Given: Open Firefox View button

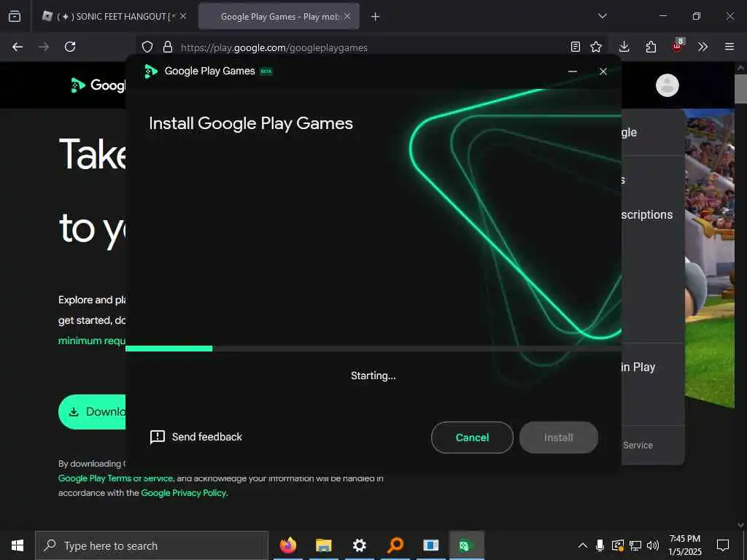Looking at the screenshot, I should pyautogui.click(x=15, y=17).
